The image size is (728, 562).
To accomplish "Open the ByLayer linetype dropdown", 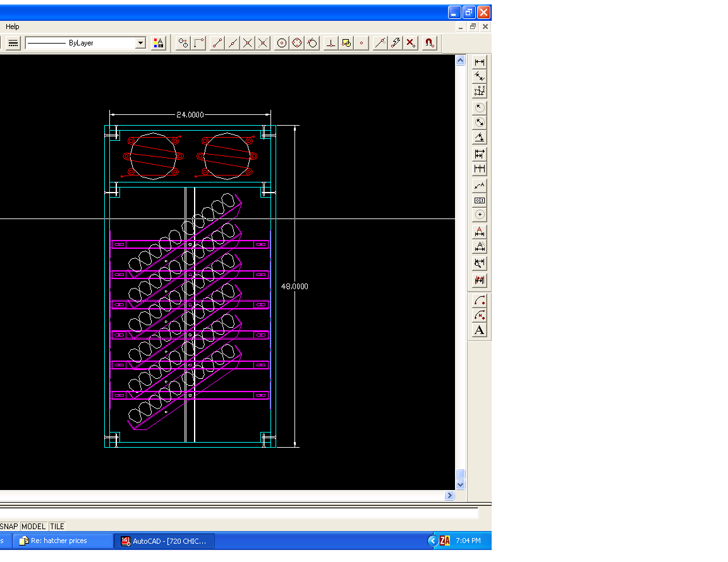I will [140, 43].
